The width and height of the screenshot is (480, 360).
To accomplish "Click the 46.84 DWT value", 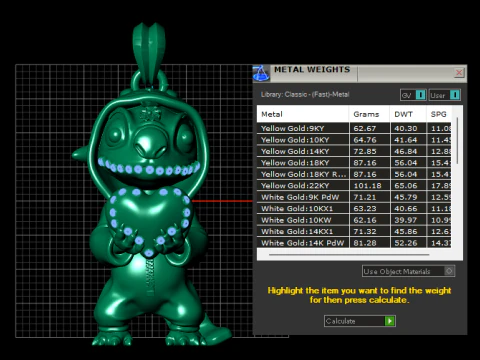I will click(x=406, y=151).
